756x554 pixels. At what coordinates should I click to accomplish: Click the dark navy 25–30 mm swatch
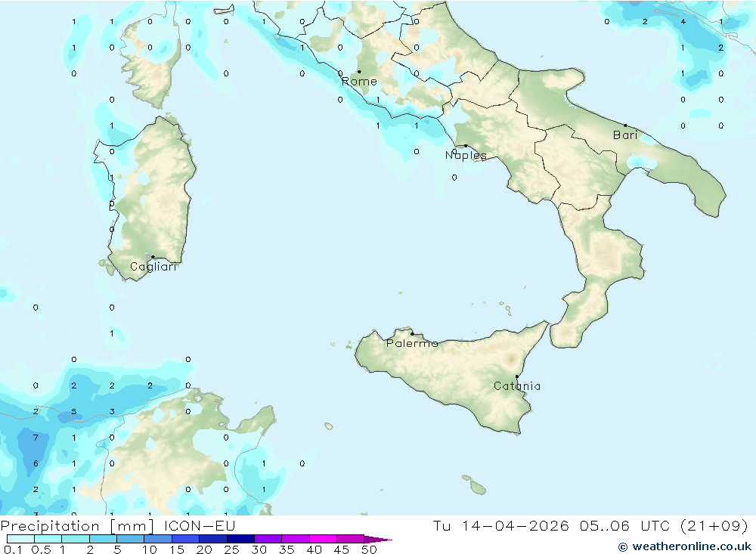coord(240,539)
